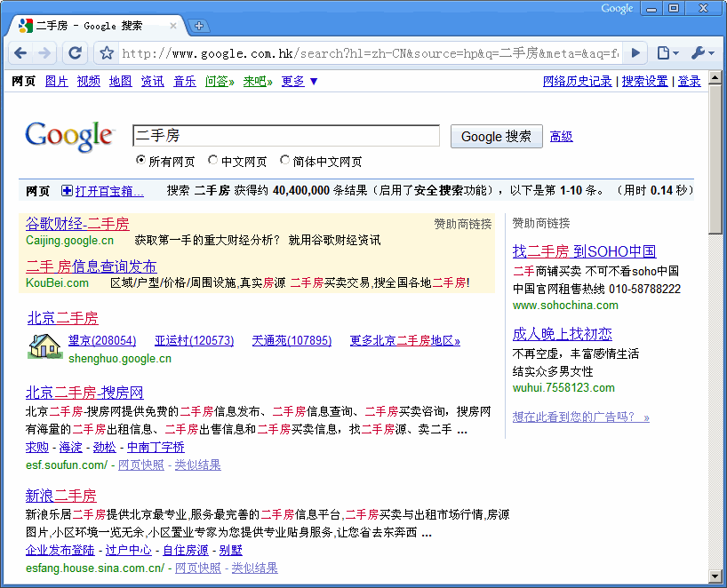Open the ad 成人晚上找初恋

pyautogui.click(x=562, y=334)
